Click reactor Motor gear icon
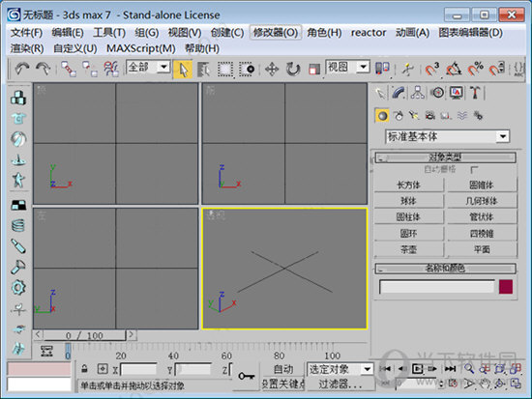 [x=18, y=288]
